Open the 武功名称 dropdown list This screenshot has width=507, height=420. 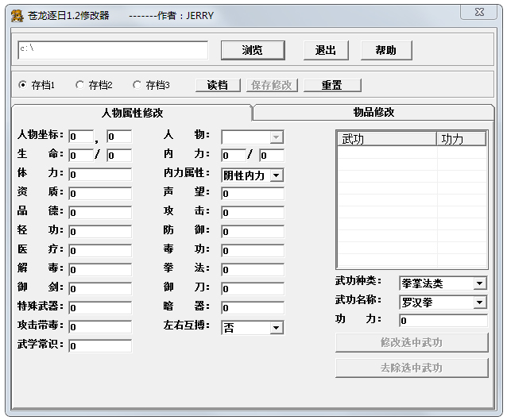pos(479,302)
